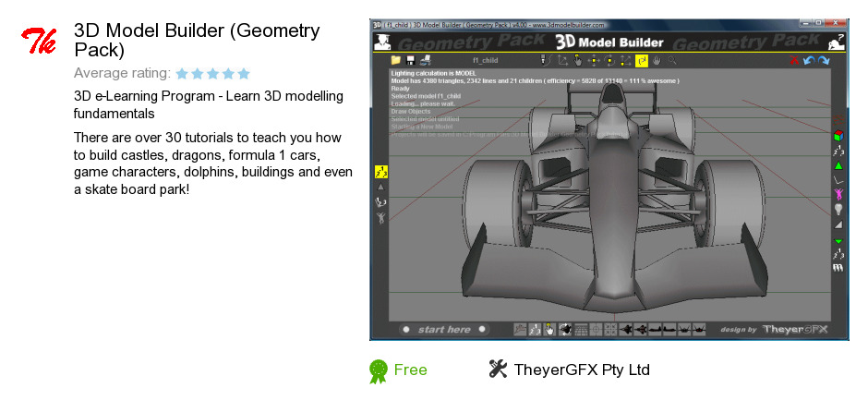Click the grey shading wedge icon
Viewport: 868px width, 412px height.
tap(838, 224)
